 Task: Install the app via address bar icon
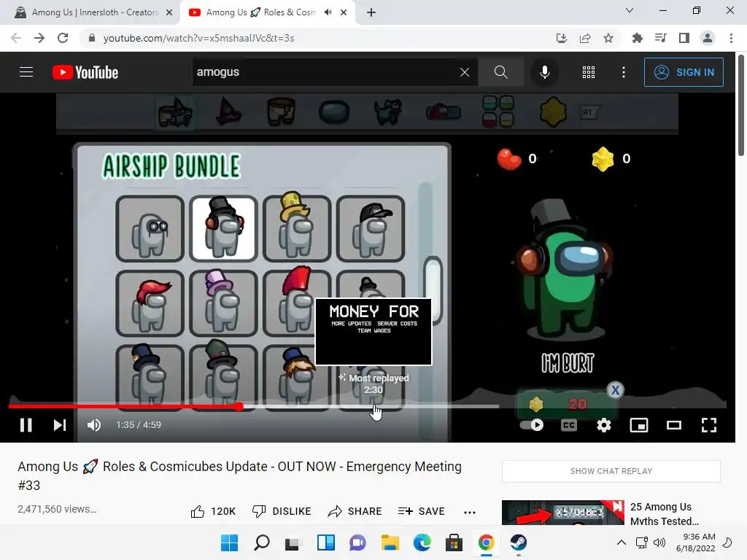562,38
